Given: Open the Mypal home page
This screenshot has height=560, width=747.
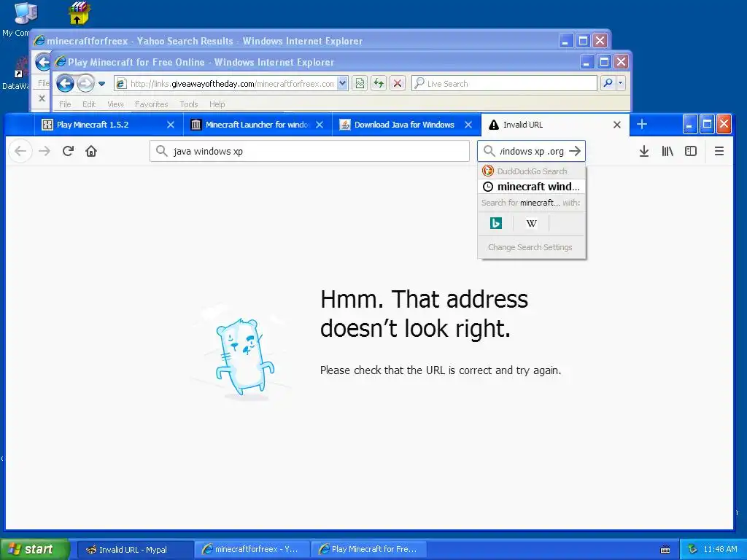Looking at the screenshot, I should (x=91, y=152).
